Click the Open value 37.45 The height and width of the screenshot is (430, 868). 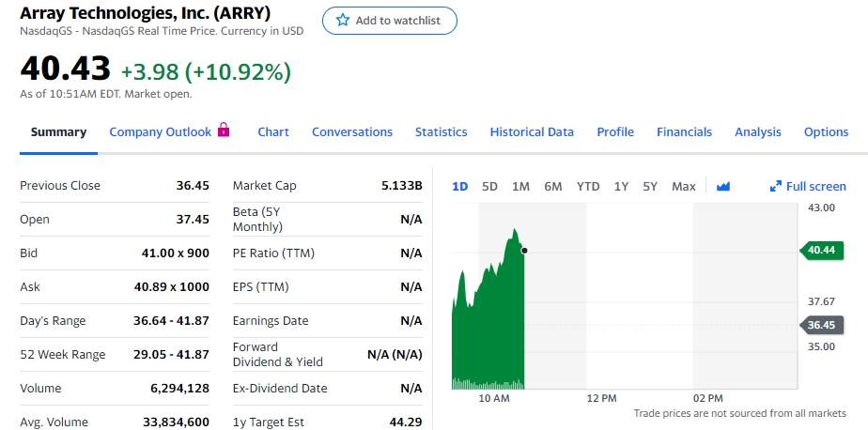click(x=193, y=219)
